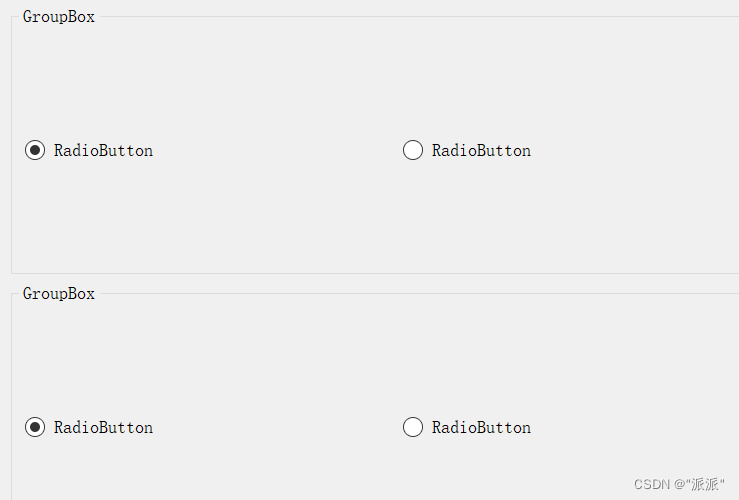
Task: Select the unchecked RadioButton in the bottom GroupBox
Action: [x=413, y=427]
